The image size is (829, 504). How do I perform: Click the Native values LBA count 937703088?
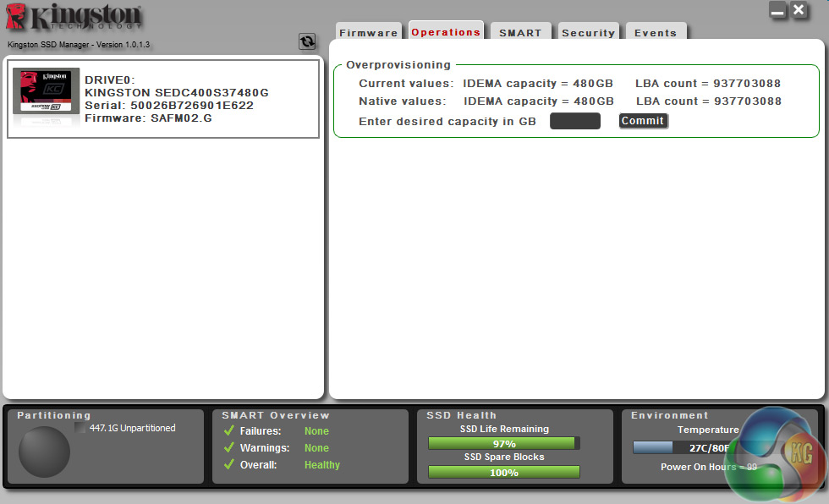pyautogui.click(x=709, y=101)
